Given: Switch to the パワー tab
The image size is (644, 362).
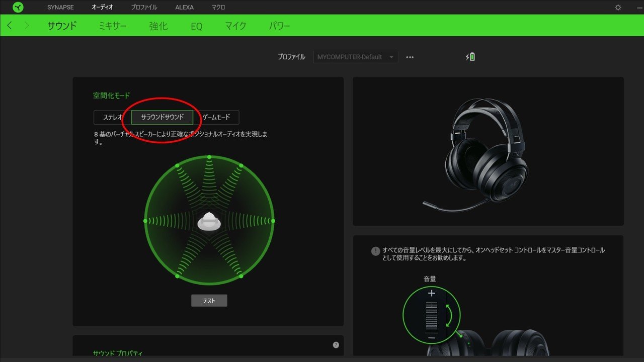Looking at the screenshot, I should [x=279, y=26].
